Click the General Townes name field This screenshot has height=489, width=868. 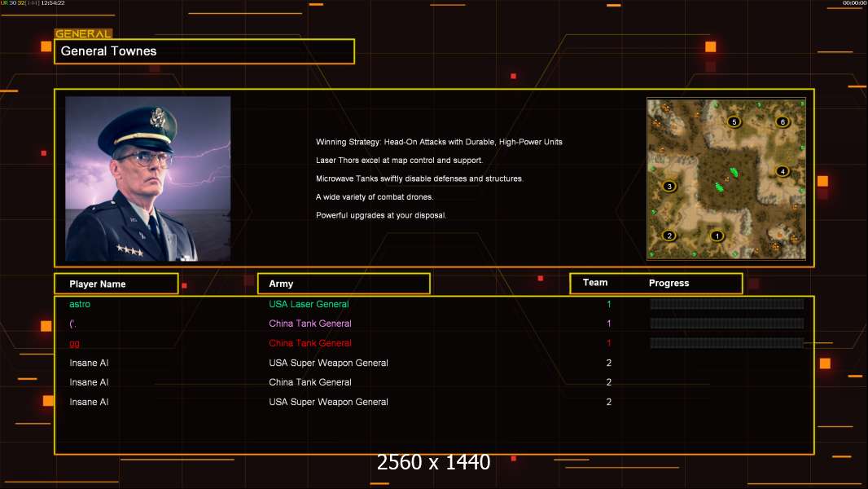coord(204,51)
